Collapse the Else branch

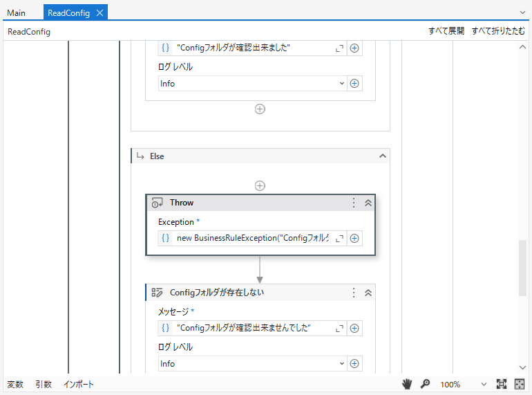tap(383, 156)
